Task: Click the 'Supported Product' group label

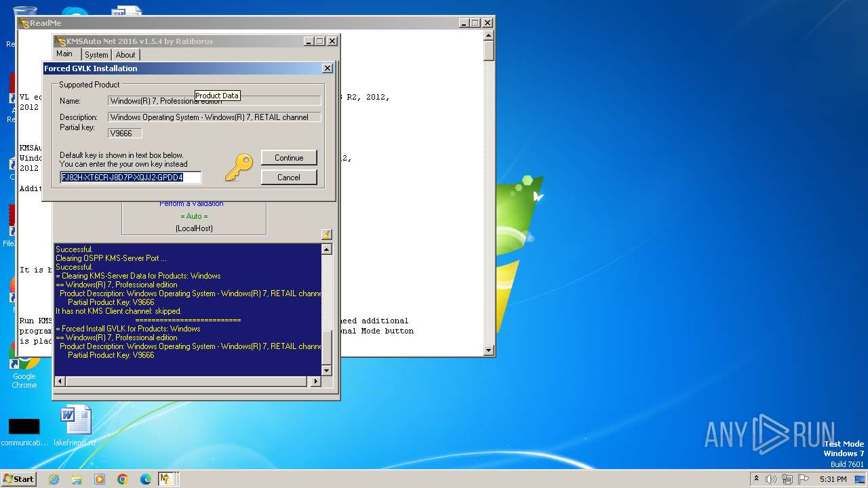Action: 90,85
